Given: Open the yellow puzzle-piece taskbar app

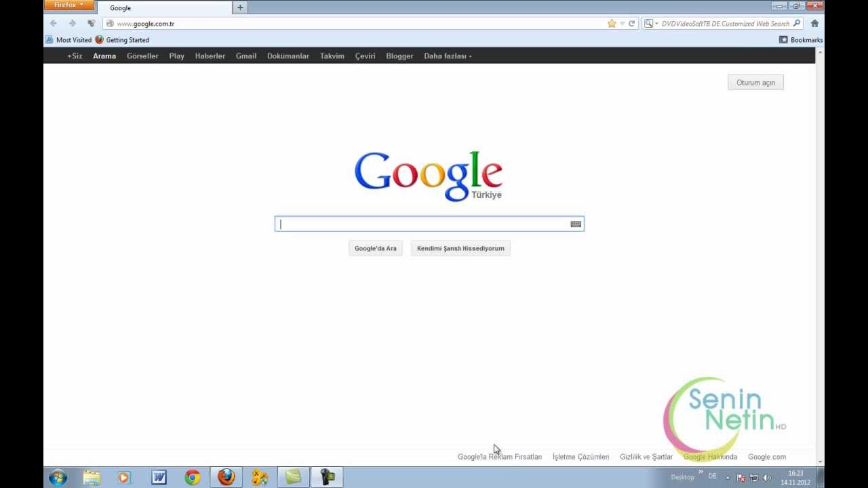Looking at the screenshot, I should pos(260,477).
